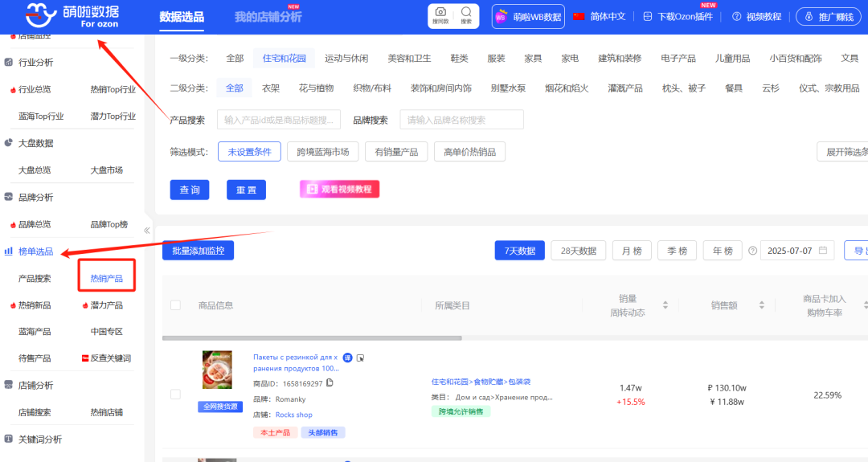Expand the 关键词分析 sidebar section
The width and height of the screenshot is (868, 462).
(x=40, y=439)
